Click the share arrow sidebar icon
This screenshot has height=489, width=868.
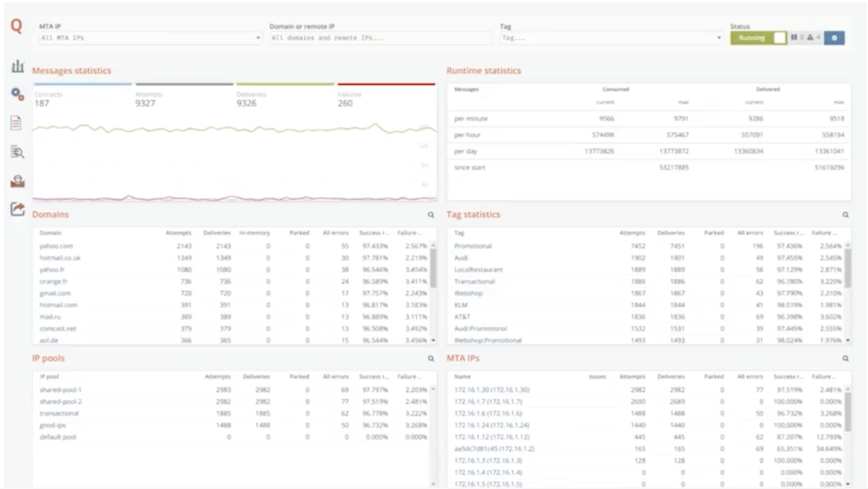click(x=17, y=209)
